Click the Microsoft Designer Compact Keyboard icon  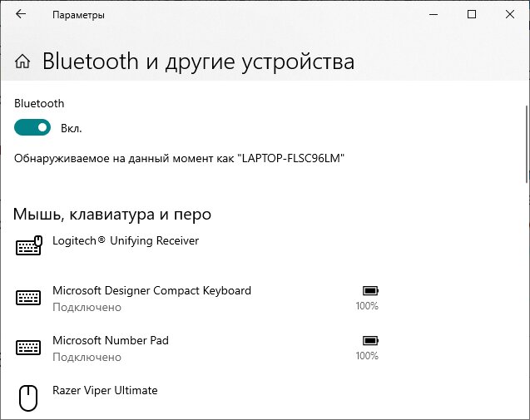[28, 298]
